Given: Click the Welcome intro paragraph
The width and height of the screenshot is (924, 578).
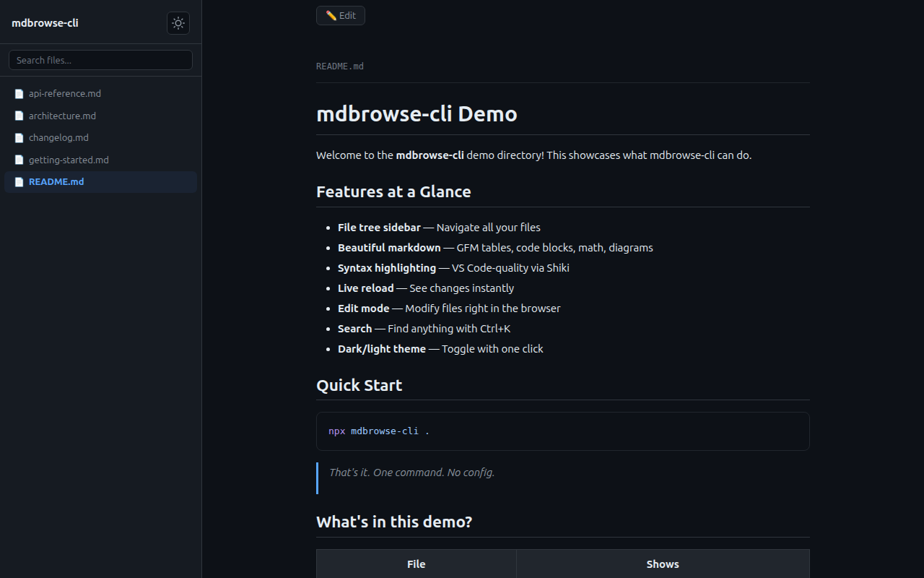Looking at the screenshot, I should [534, 155].
